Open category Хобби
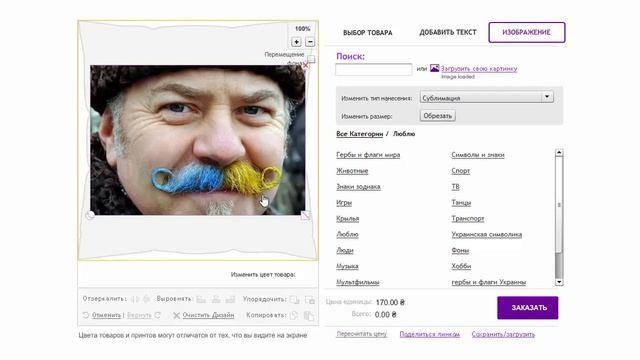The image size is (640, 360). click(x=461, y=266)
